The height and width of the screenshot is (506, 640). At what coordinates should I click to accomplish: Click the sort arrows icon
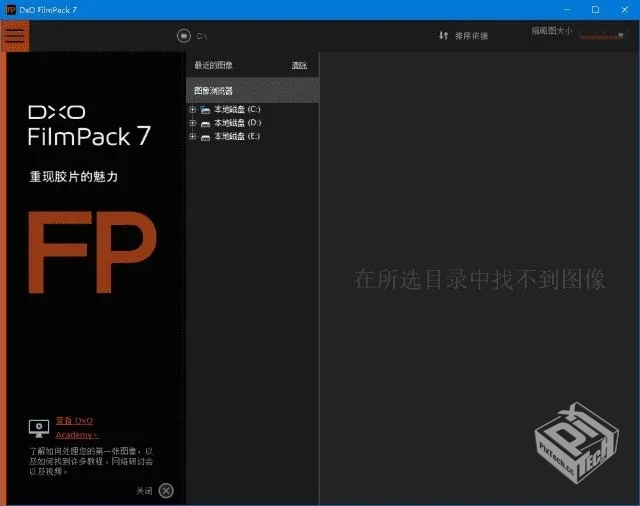click(x=443, y=36)
